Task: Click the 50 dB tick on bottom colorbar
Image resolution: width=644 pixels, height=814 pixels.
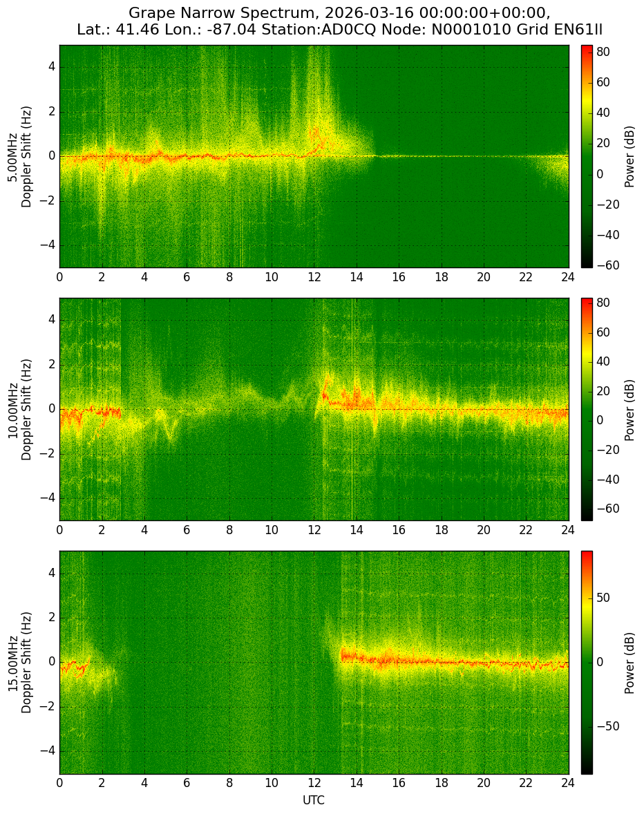Action: [x=603, y=598]
